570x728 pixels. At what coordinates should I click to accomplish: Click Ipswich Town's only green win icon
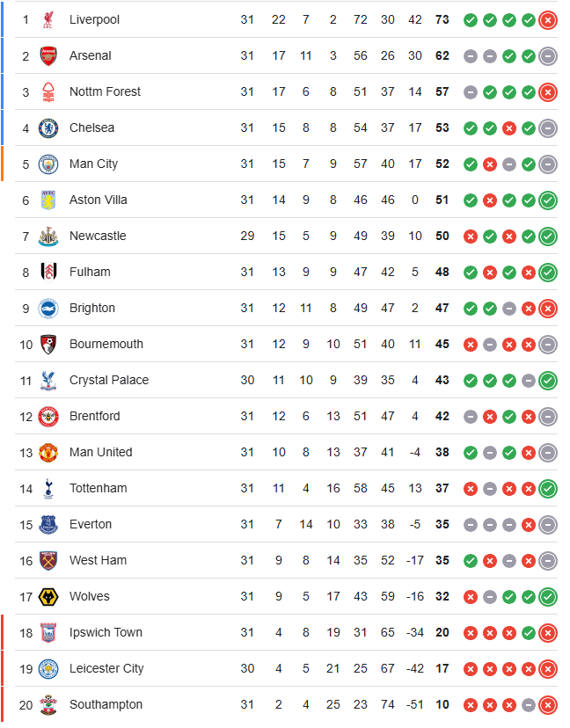(529, 633)
